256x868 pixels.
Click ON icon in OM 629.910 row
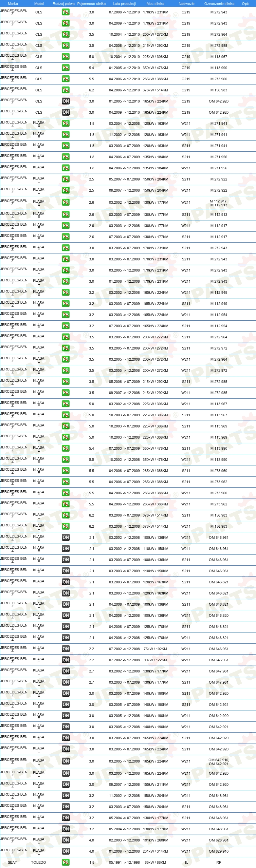[66, 851]
